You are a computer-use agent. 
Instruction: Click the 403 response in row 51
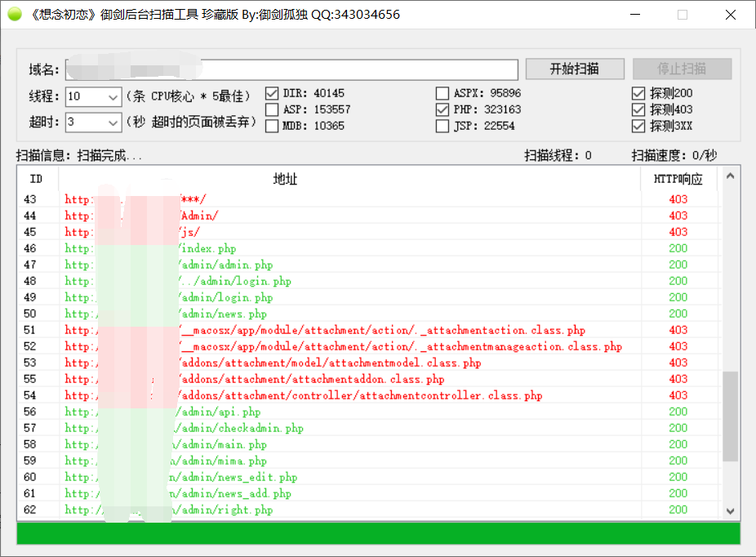(x=678, y=330)
